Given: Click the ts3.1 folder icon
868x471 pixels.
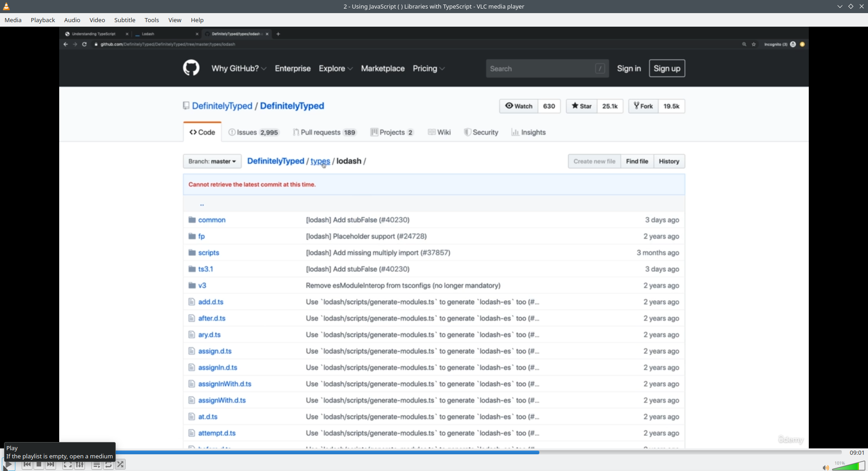Looking at the screenshot, I should click(192, 269).
